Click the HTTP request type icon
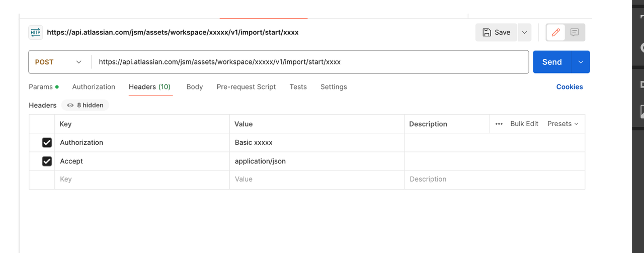 point(36,32)
